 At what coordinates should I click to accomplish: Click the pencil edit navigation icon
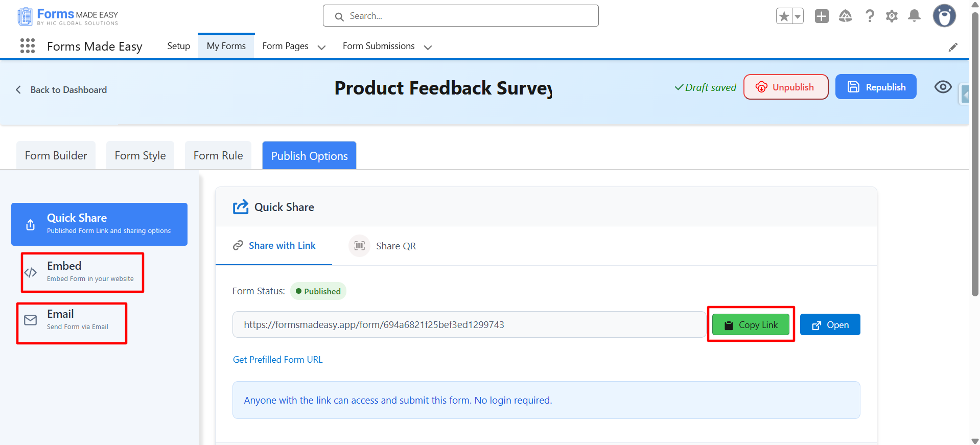pyautogui.click(x=953, y=47)
